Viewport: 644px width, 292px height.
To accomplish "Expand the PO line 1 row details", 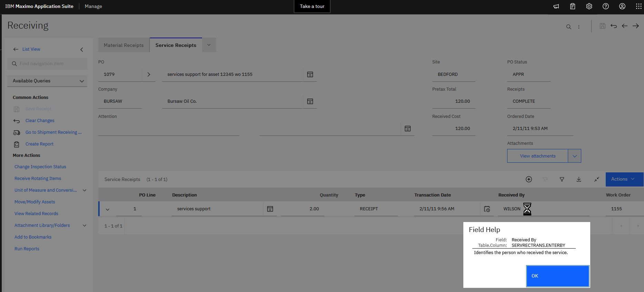I will tap(108, 209).
